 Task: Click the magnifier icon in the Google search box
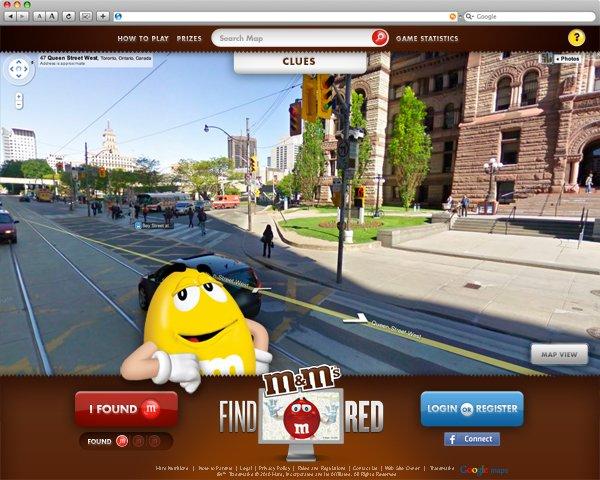[470, 16]
